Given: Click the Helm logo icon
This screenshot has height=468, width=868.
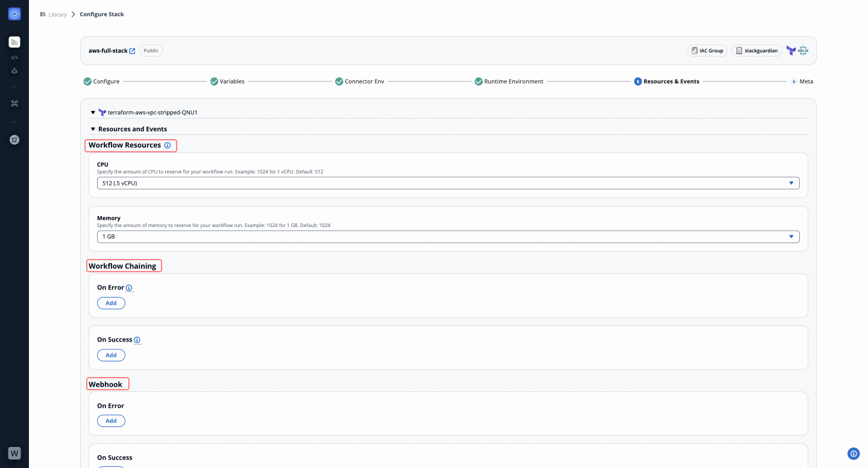Looking at the screenshot, I should click(x=803, y=51).
